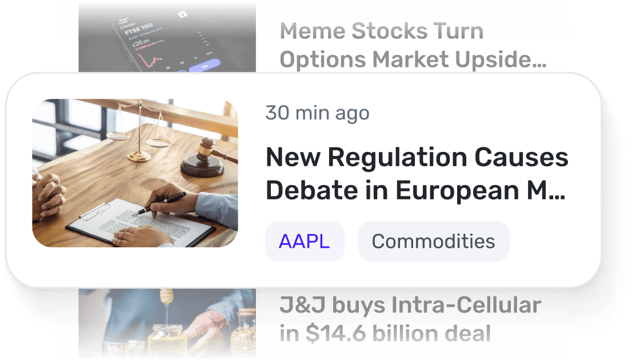The width and height of the screenshot is (644, 361).
Task: Click the £26.95 price display
Action: [x=139, y=42]
